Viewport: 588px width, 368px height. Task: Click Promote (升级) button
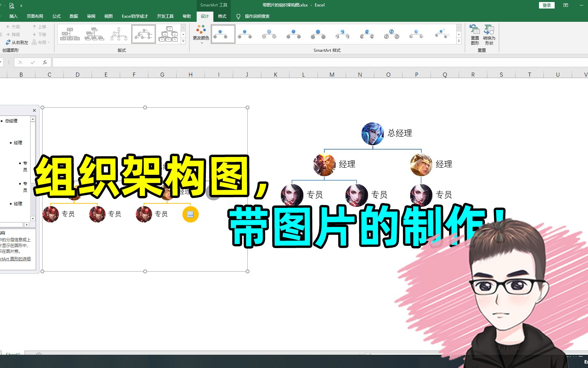[13, 27]
